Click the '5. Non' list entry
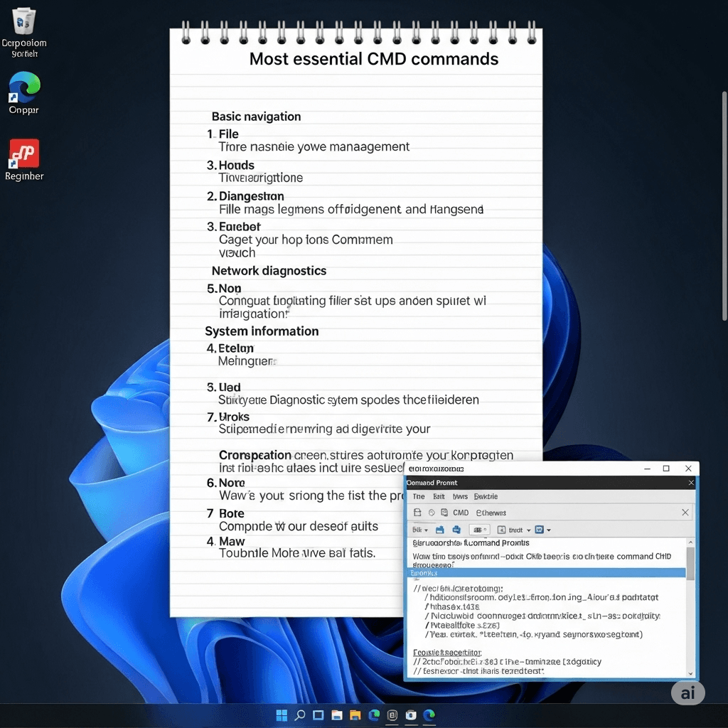Screen dimensions: 728x728 224,289
